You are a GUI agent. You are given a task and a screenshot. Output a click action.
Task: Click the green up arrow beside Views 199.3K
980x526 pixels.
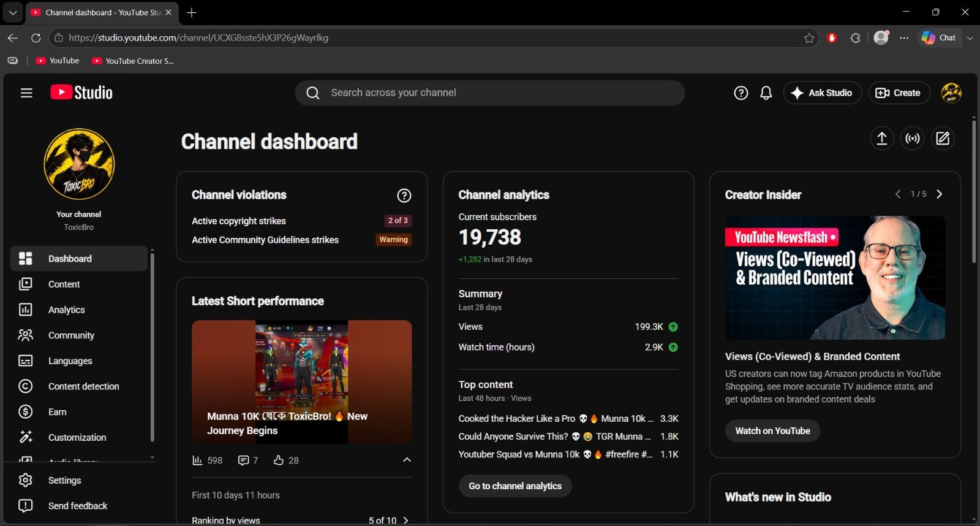673,327
